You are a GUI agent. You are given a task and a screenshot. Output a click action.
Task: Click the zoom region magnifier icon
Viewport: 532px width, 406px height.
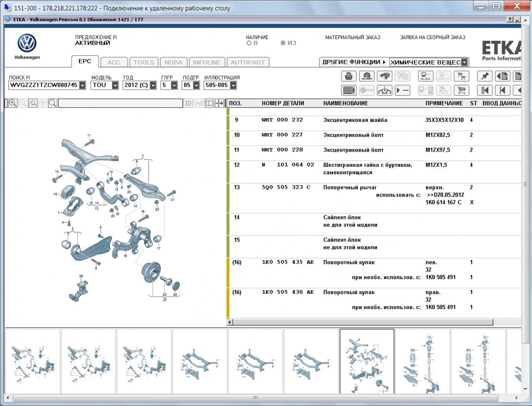pyautogui.click(x=33, y=103)
